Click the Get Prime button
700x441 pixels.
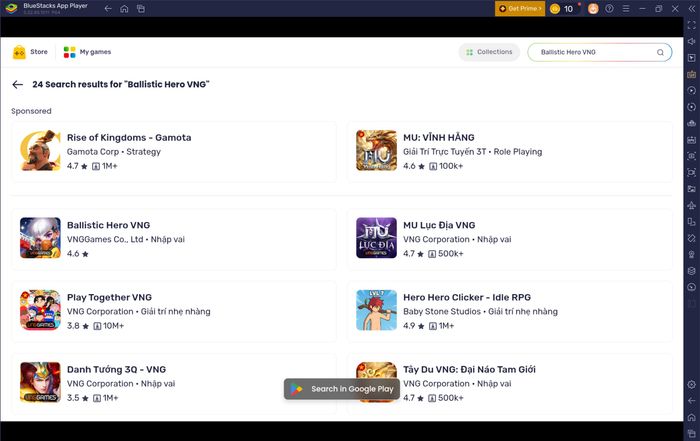520,8
